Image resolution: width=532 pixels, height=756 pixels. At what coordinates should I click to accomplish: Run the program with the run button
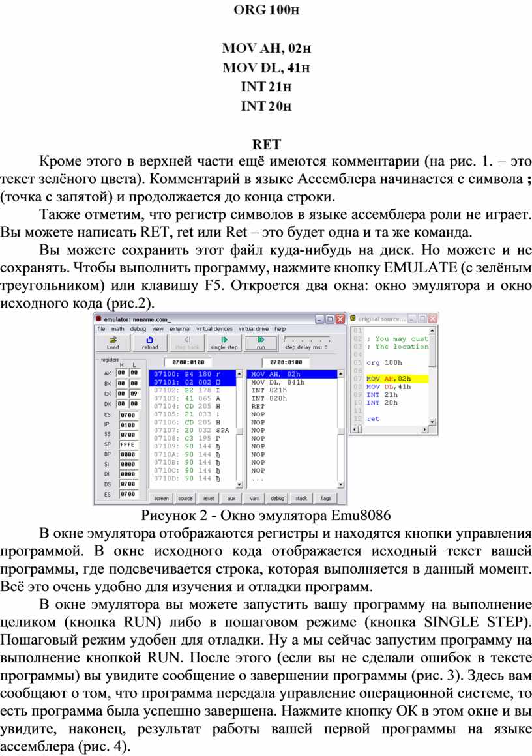pos(261,343)
